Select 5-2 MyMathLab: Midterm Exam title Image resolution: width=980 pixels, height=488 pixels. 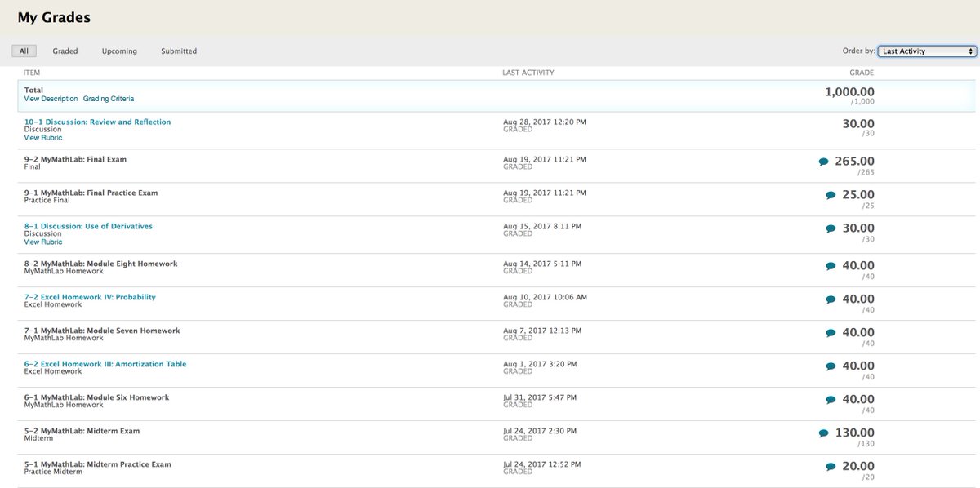pyautogui.click(x=82, y=431)
